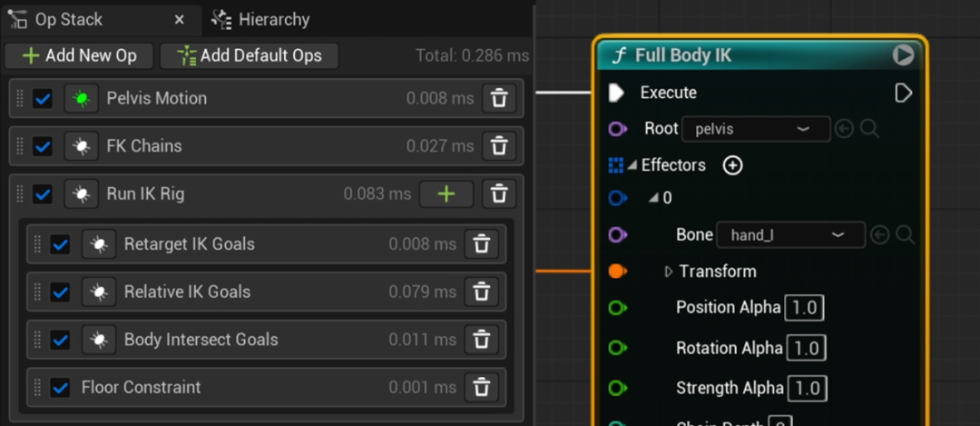Toggle debug icon for Run IK Rig op

82,193
